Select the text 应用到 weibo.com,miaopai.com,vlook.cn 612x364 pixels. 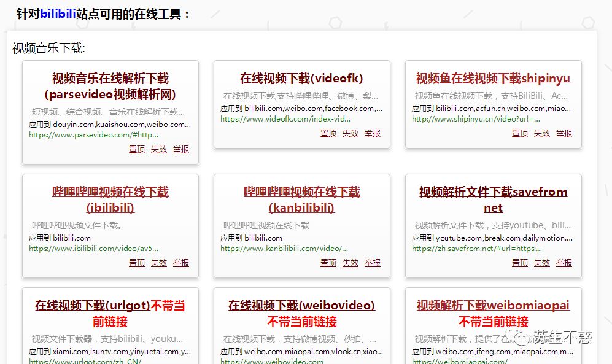pyautogui.click(x=302, y=352)
